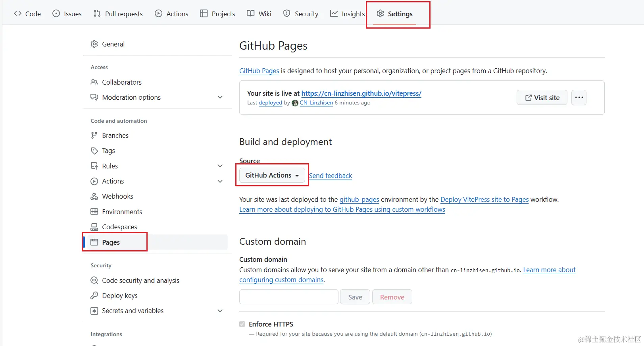Screen dimensions: 644x346
Task: Click the Environments server icon
Action: coord(94,212)
